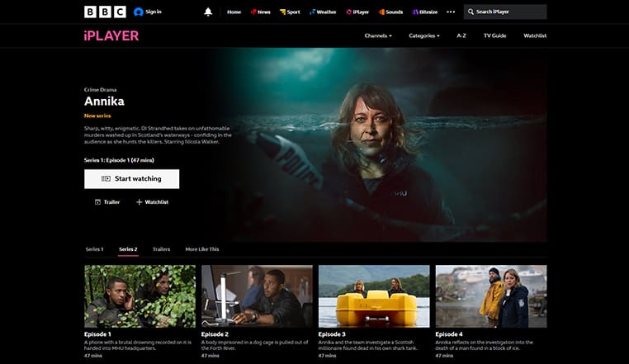The width and height of the screenshot is (629, 364).
Task: Click the Episode 2 title text
Action: pyautogui.click(x=215, y=334)
